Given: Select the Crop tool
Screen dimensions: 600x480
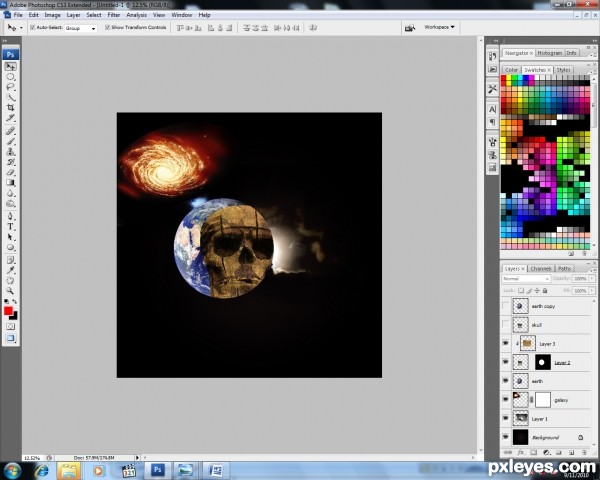Looking at the screenshot, I should 10,108.
